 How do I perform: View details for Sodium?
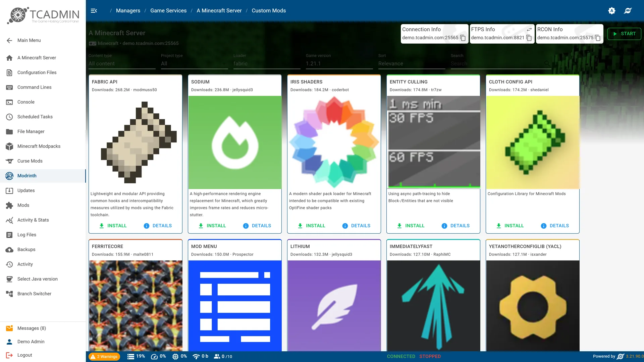point(257,226)
